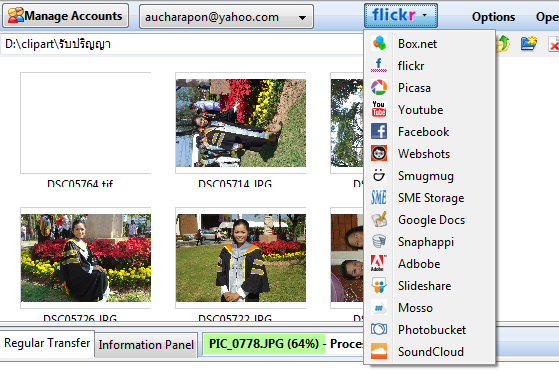Choose Box.net from the service menu
Image resolution: width=559 pixels, height=371 pixels.
click(430, 43)
